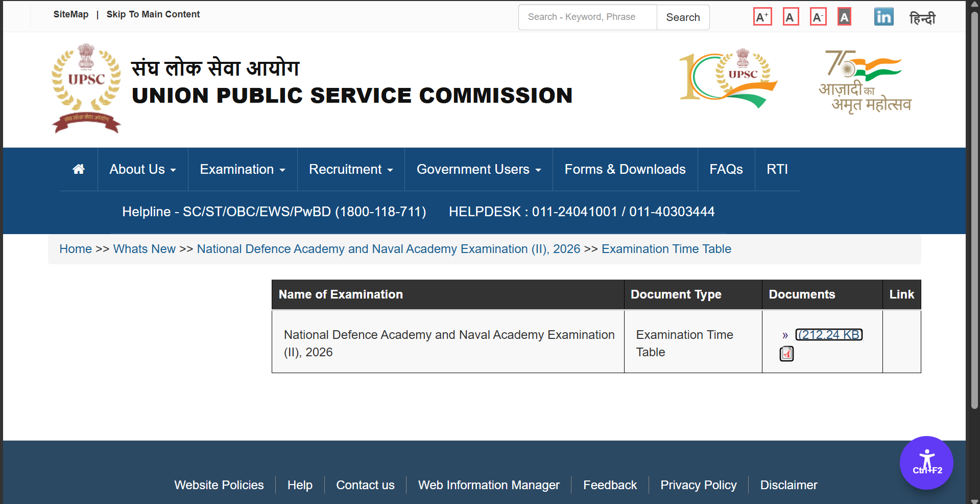The width and height of the screenshot is (980, 504).
Task: Open Feedback footer link
Action: (610, 485)
